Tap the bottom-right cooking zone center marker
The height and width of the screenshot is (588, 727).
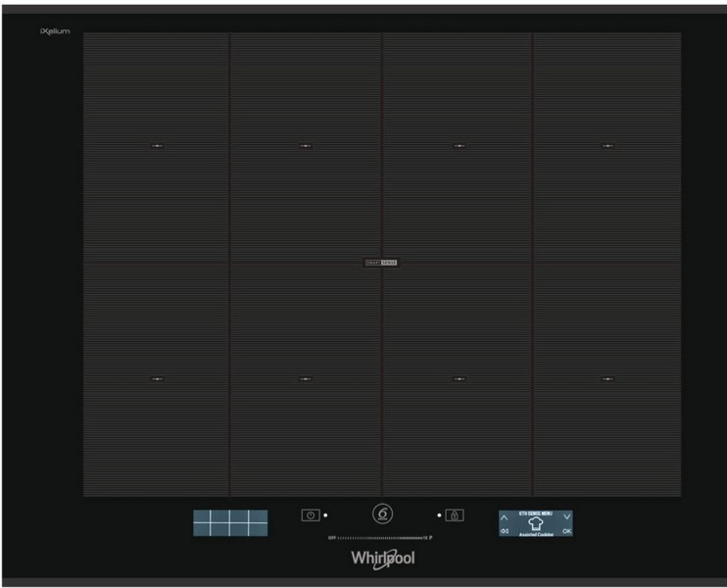pos(607,379)
